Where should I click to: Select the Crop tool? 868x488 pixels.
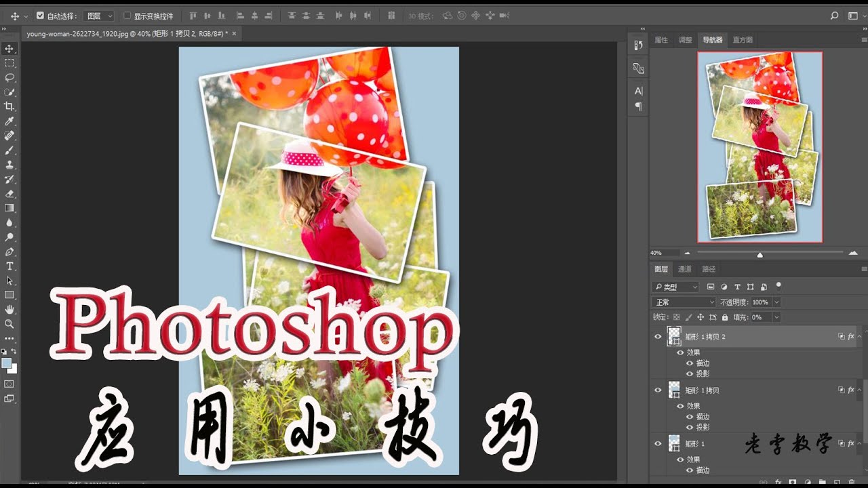coord(9,106)
